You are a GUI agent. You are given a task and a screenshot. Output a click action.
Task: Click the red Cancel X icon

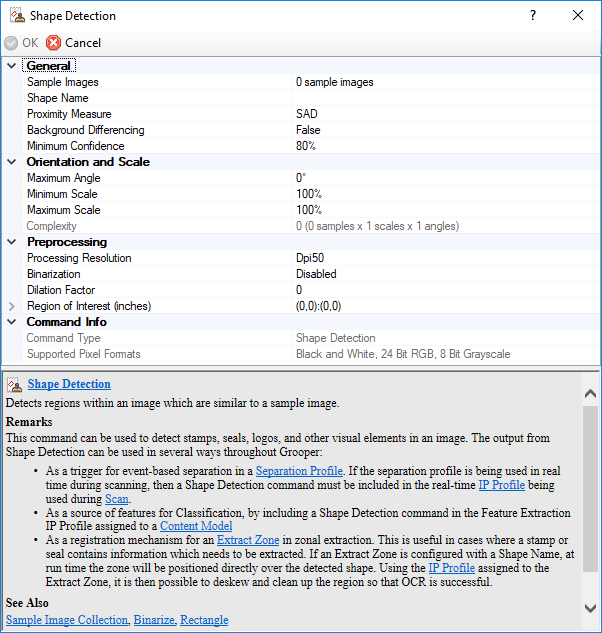pos(54,43)
